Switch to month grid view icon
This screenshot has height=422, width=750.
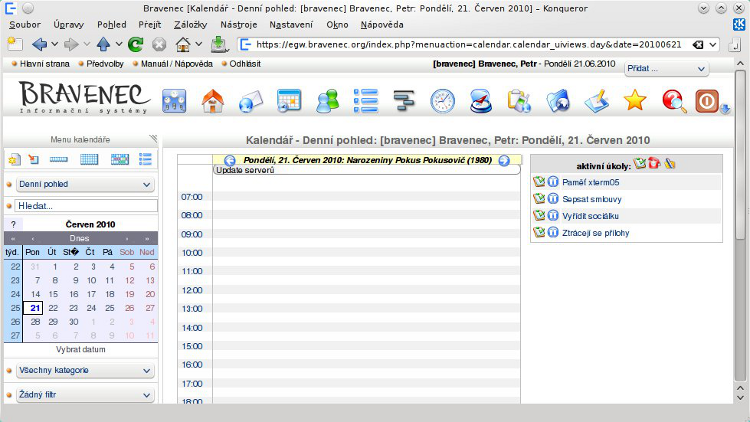89,159
